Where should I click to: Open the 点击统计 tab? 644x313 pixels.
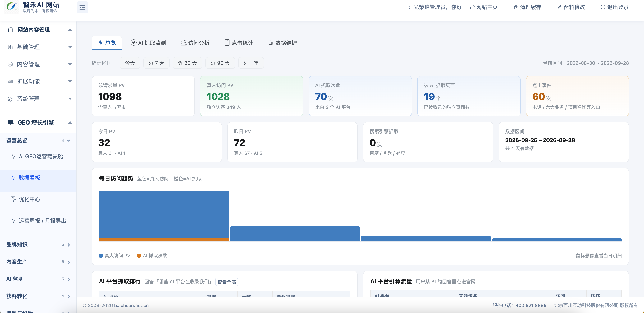click(x=239, y=43)
